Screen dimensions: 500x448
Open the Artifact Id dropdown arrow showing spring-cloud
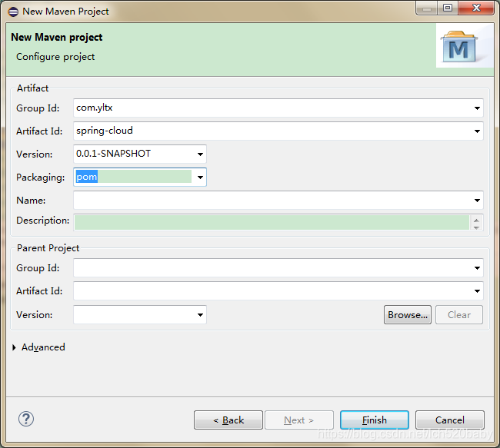click(x=477, y=131)
